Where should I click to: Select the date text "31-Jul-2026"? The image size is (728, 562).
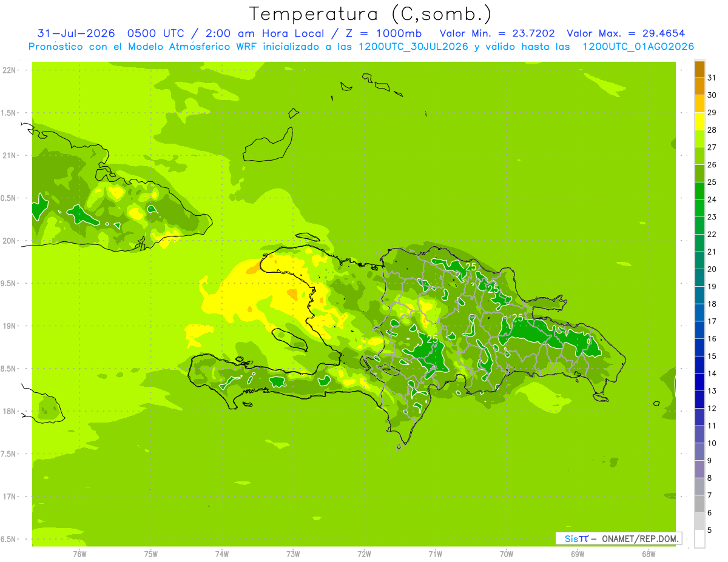[x=76, y=33]
